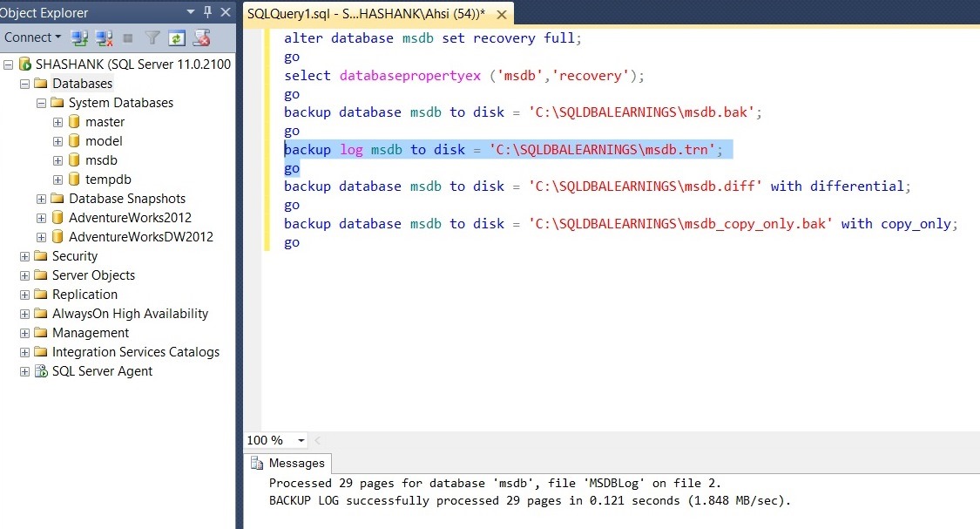Click the Replication folder icon
Image resolution: width=980 pixels, height=529 pixels.
coord(41,295)
